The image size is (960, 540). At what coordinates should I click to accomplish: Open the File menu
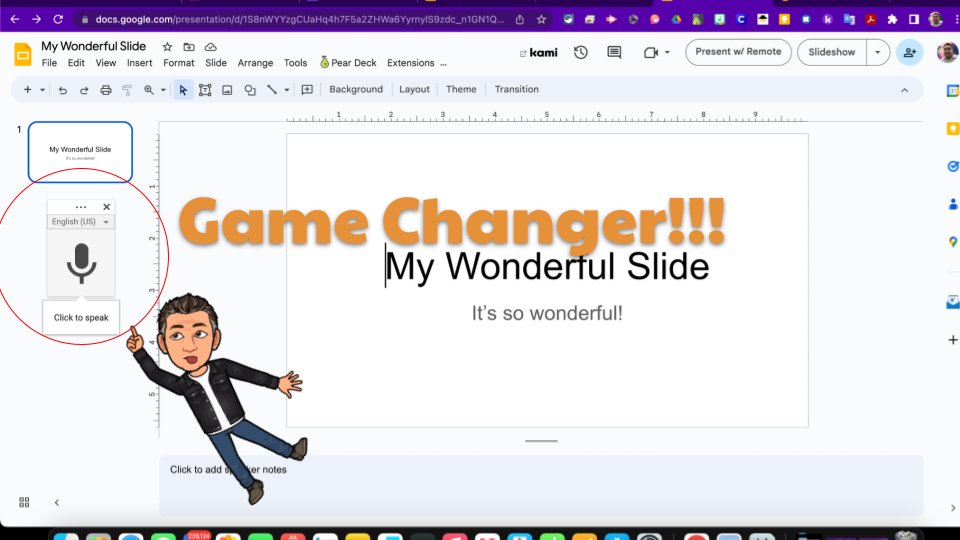[x=49, y=63]
